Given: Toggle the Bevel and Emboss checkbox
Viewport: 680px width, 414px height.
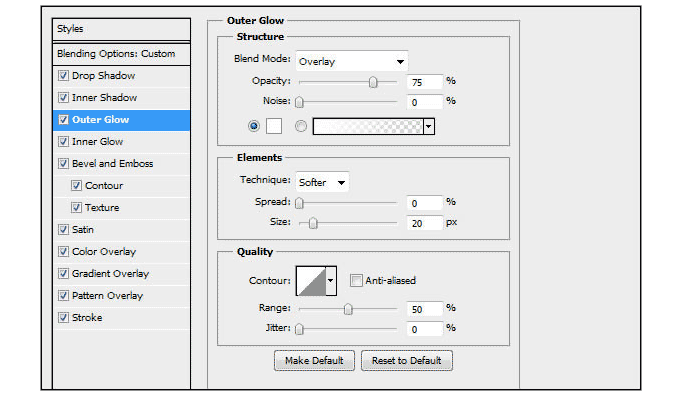Looking at the screenshot, I should click(x=64, y=164).
